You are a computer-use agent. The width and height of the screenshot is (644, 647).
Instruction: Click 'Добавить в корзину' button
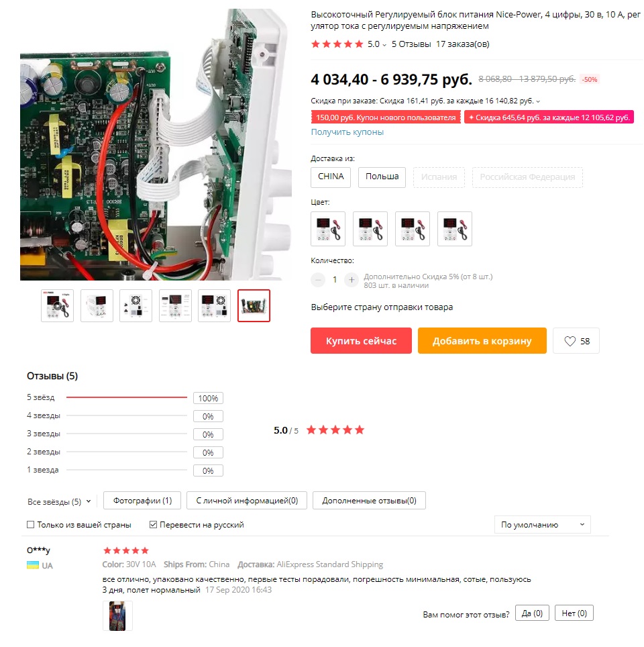[x=482, y=341]
